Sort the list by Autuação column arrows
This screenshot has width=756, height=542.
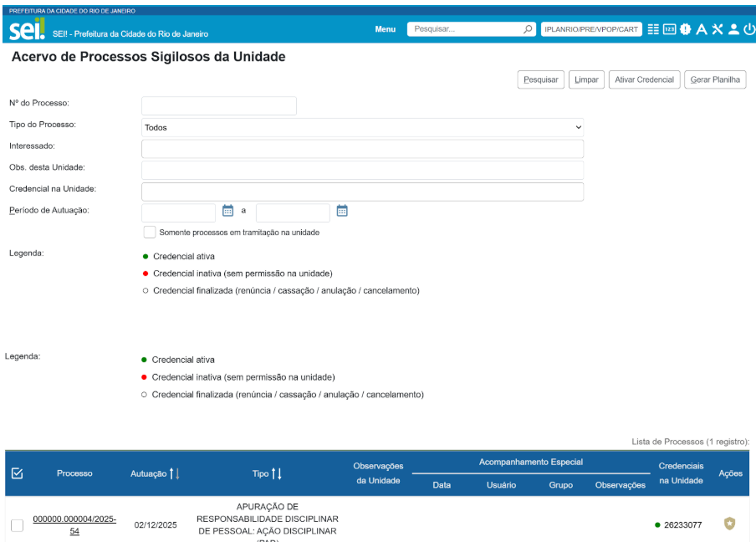click(174, 474)
